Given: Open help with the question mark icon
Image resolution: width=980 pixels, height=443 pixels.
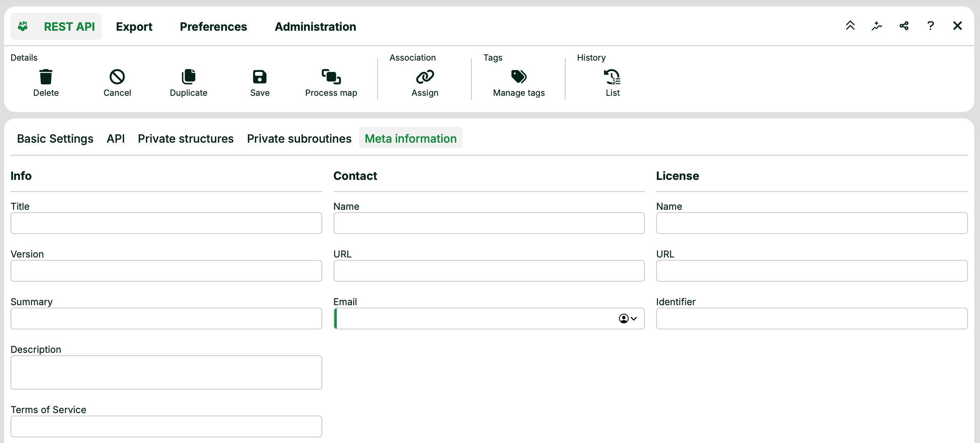Looking at the screenshot, I should (931, 26).
